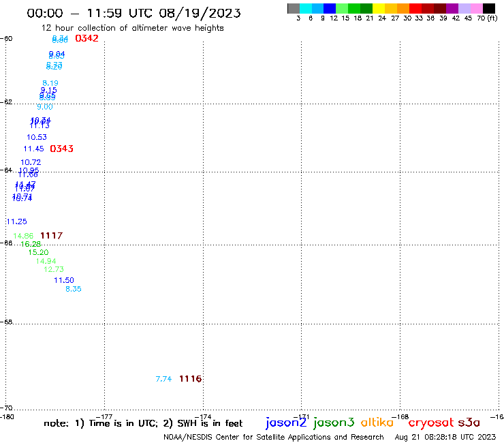The height and width of the screenshot is (443, 504).
Task: Click the dark red 1117 time label
Action: tap(52, 236)
